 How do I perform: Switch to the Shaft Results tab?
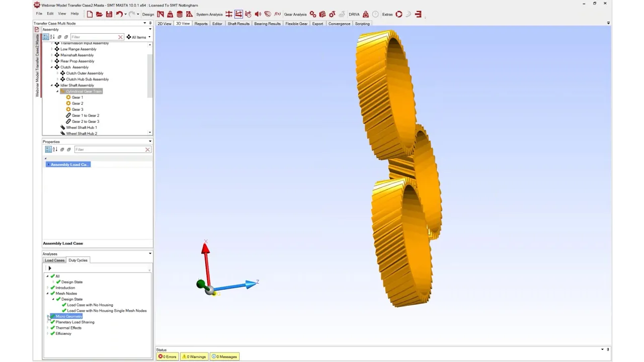point(238,24)
